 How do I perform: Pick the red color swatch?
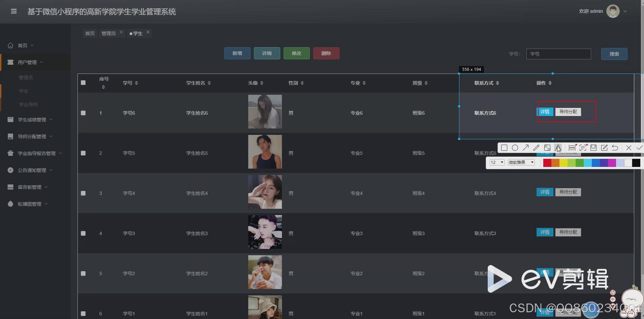[547, 163]
